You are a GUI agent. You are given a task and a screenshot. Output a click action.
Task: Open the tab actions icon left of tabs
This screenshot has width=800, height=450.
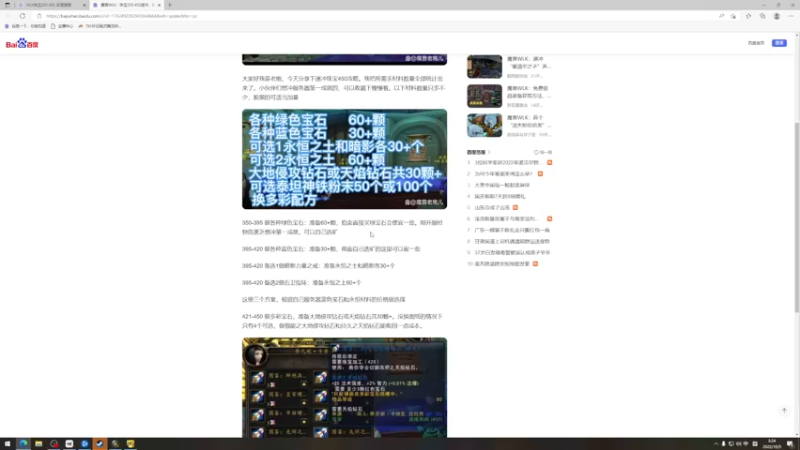[x=7, y=5]
